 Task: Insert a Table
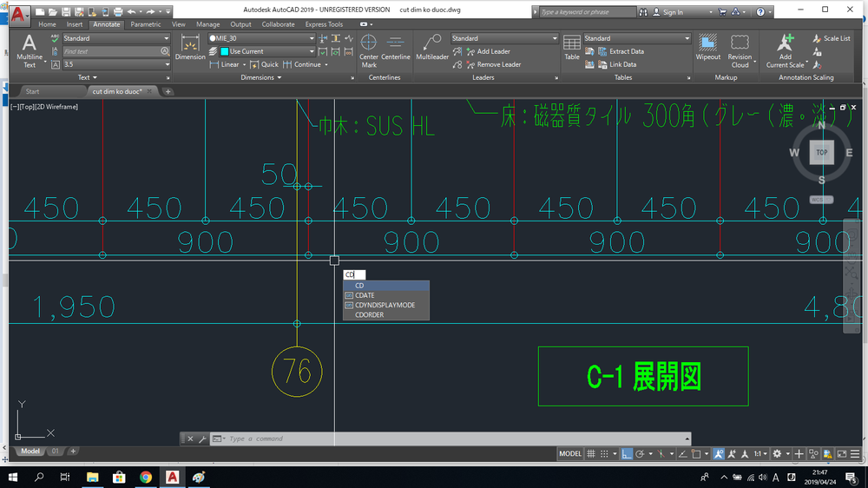click(571, 48)
